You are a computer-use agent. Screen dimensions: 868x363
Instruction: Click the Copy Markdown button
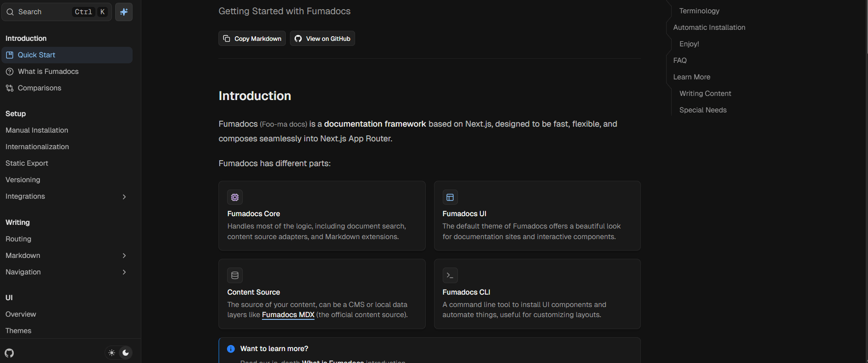[x=252, y=39]
